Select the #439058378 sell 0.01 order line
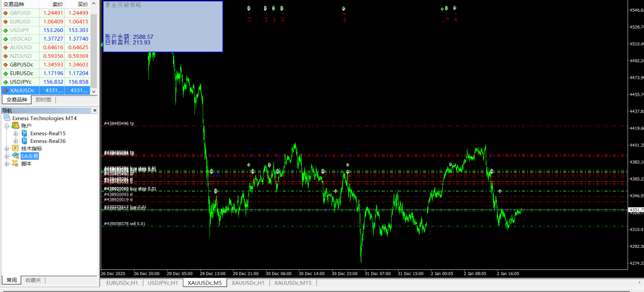This screenshot has height=292, width=644. pyautogui.click(x=125, y=224)
